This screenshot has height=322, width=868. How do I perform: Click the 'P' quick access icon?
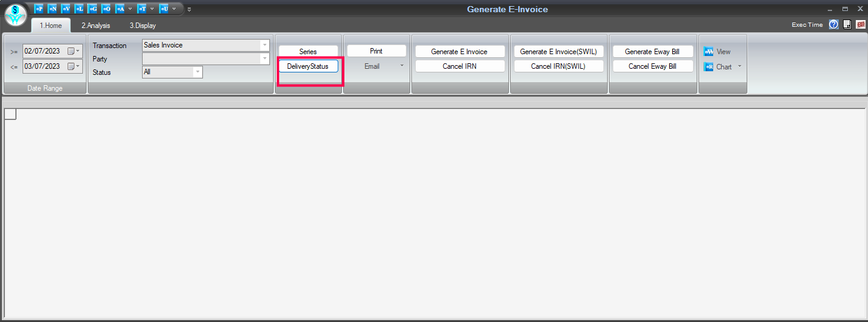pos(39,9)
